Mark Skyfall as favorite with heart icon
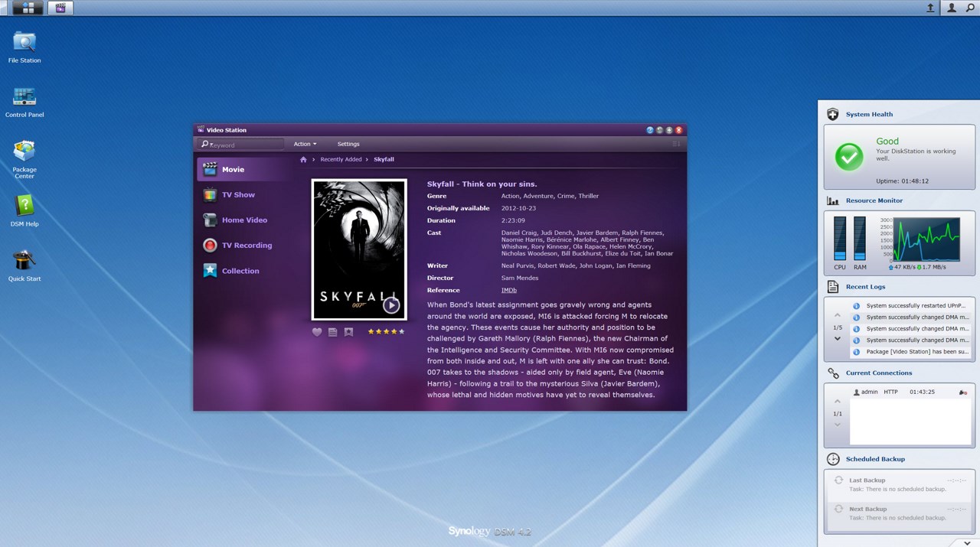This screenshot has height=547, width=980. tap(317, 332)
